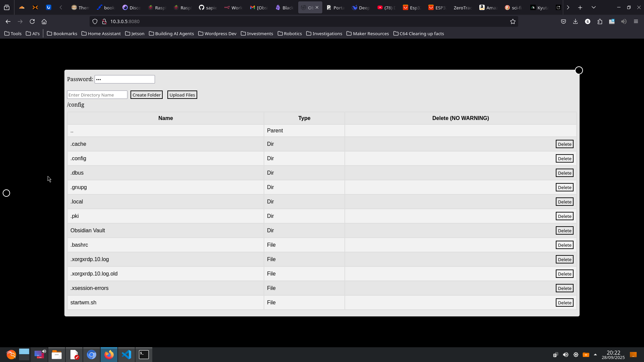Viewport: 644px width, 362px height.
Task: Switch to the sapie GitHub tab
Action: coord(208,7)
